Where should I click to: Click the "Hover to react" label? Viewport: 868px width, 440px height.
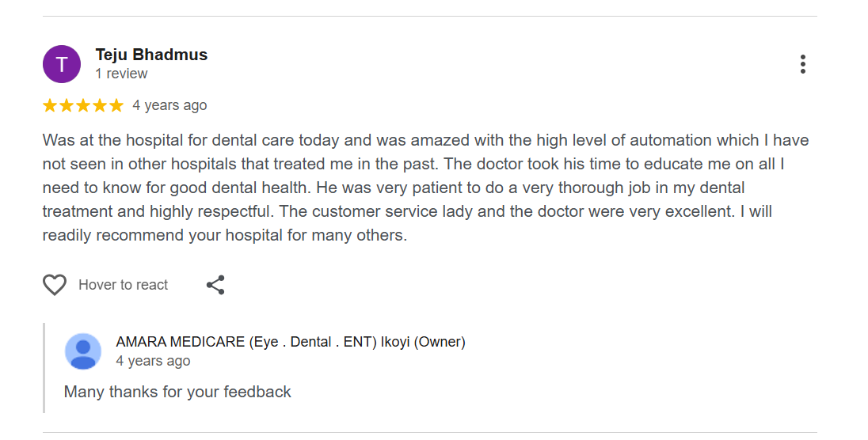click(123, 285)
